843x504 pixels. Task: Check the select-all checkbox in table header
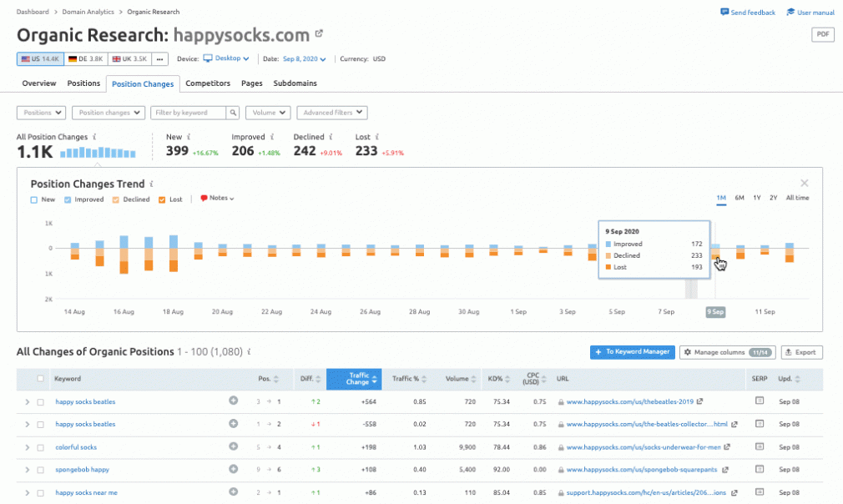point(40,378)
